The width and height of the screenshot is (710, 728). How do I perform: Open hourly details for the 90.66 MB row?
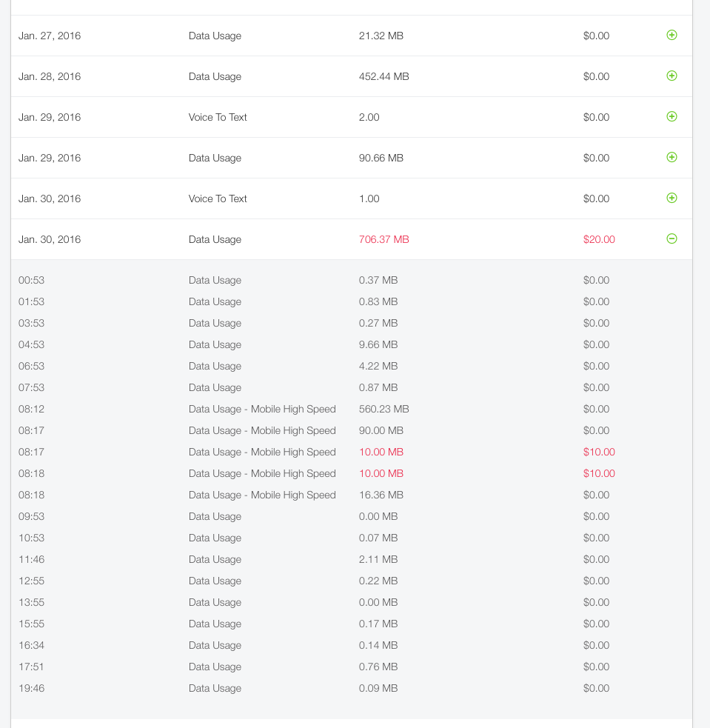coord(672,157)
